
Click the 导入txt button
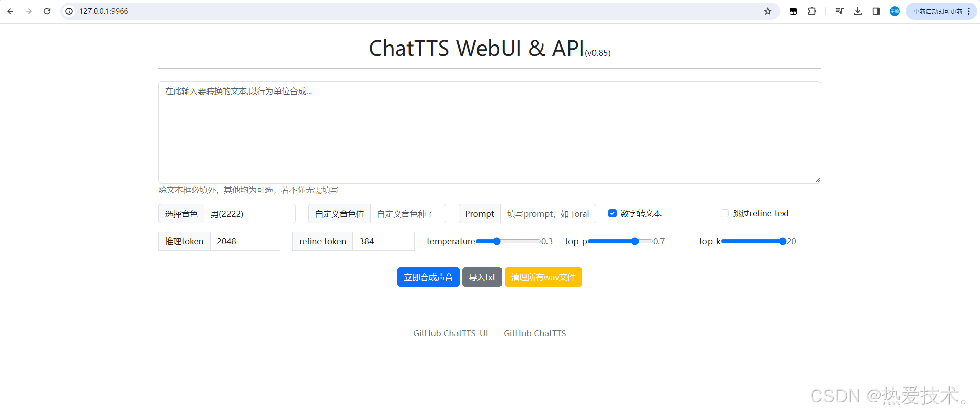(482, 277)
